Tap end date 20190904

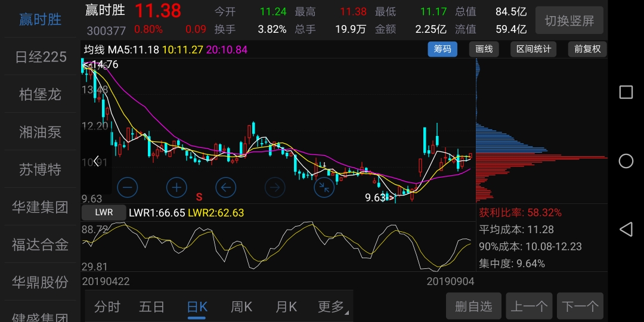[x=451, y=281]
